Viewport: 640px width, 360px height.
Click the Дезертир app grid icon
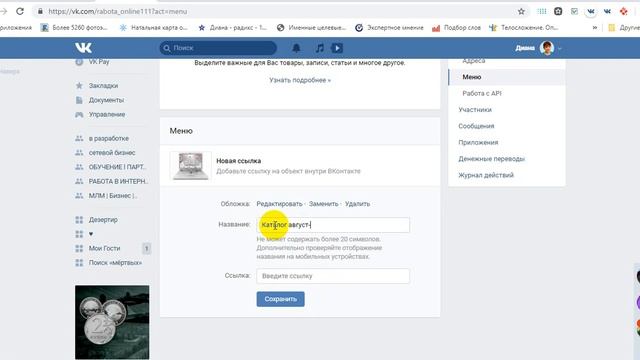point(79,220)
